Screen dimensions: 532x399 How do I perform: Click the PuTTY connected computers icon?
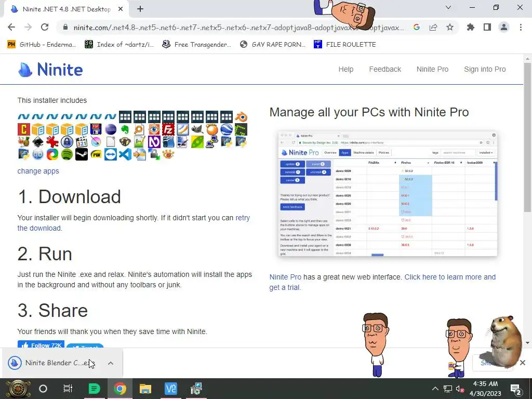(x=212, y=142)
